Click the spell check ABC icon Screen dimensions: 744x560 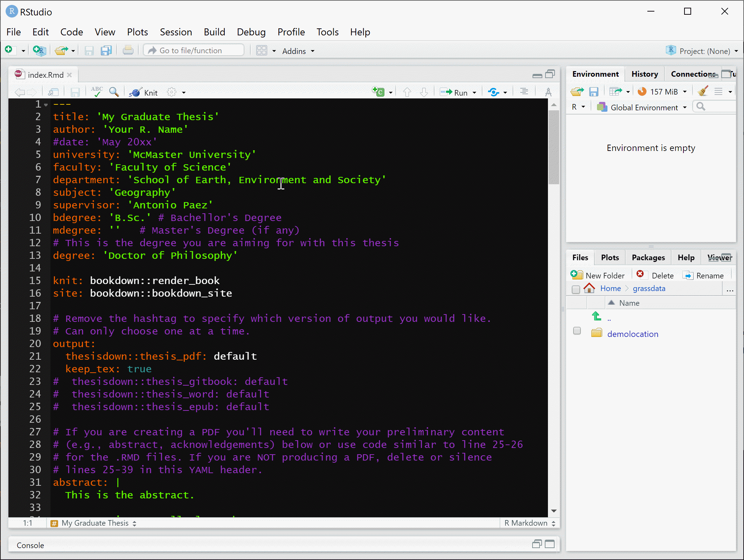(97, 92)
